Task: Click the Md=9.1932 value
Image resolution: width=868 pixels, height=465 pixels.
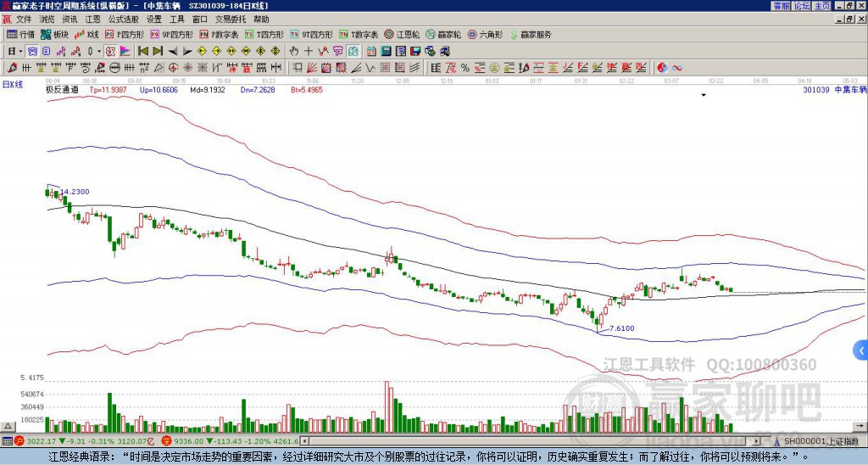Action: pyautogui.click(x=208, y=89)
